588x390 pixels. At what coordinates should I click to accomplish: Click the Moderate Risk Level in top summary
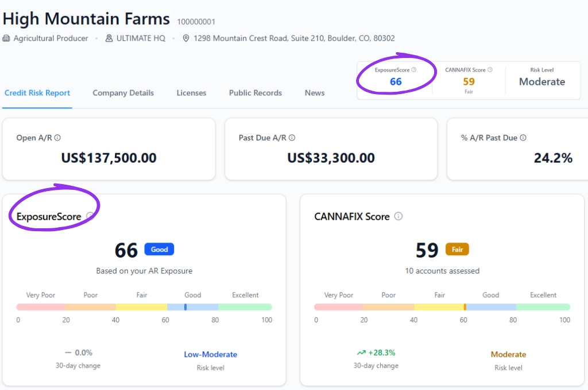click(542, 81)
